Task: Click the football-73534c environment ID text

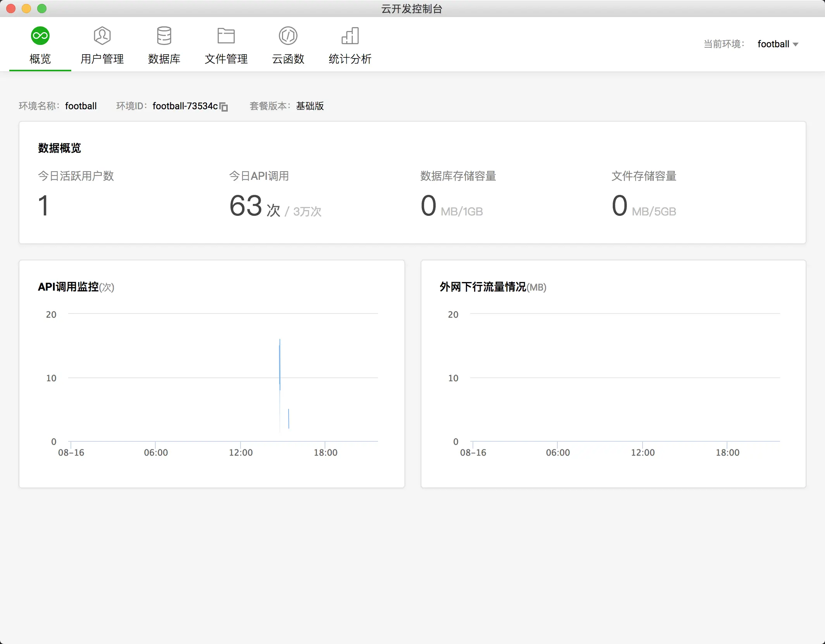Action: [185, 106]
